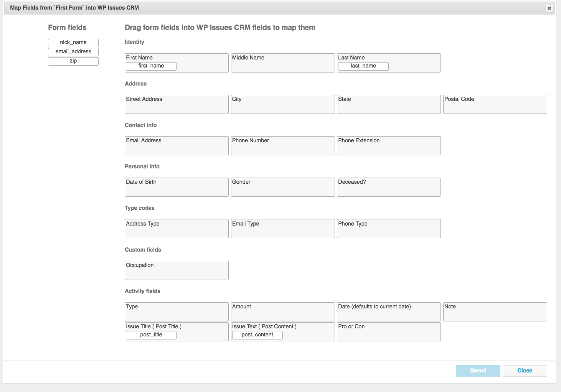The width and height of the screenshot is (561, 392).
Task: Click the Date of Birth drop box
Action: tap(177, 187)
